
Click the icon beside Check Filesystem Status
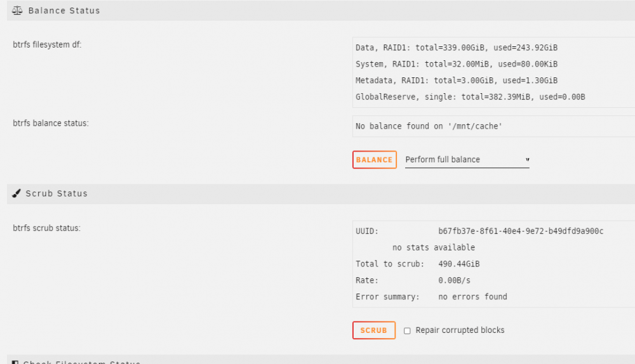15,362
